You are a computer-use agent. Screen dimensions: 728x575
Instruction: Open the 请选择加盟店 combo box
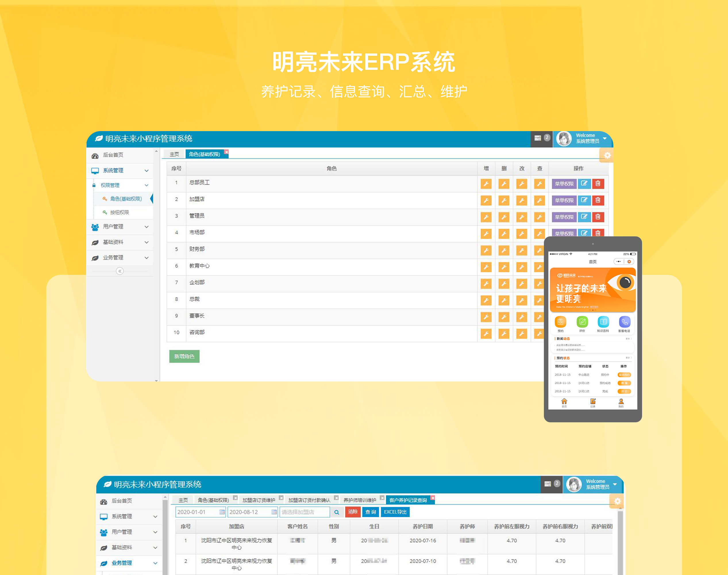304,512
